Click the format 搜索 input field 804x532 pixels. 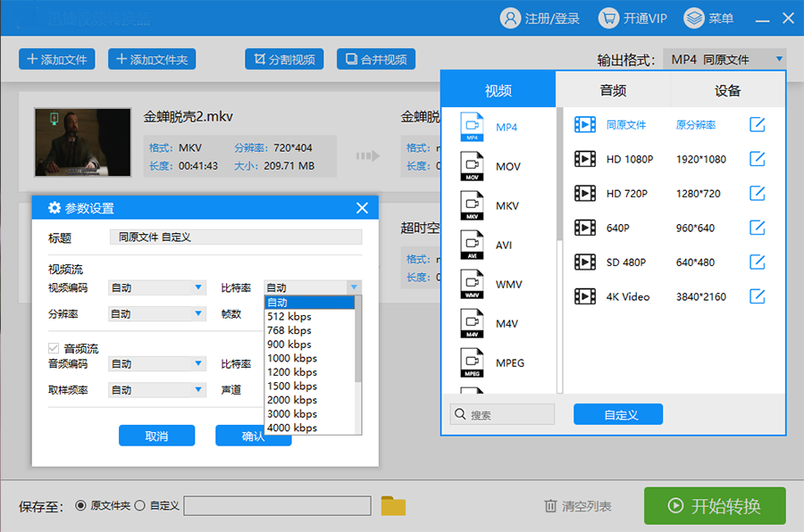502,414
